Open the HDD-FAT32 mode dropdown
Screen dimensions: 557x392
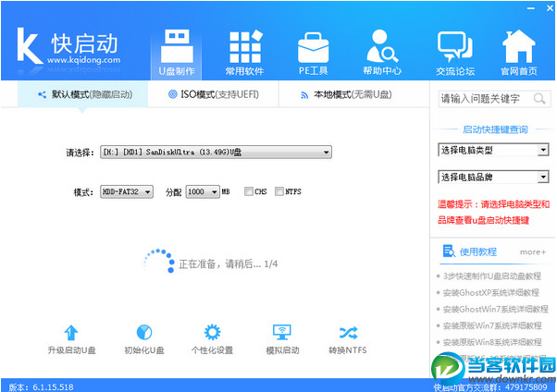point(127,191)
